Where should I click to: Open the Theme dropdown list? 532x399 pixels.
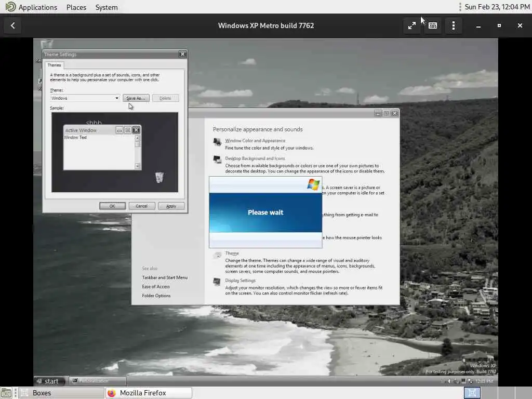coord(117,98)
